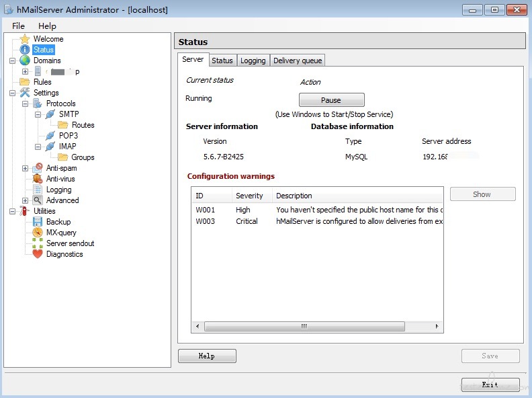The image size is (532, 398).
Task: Click the Advanced magnifier icon
Action: pyautogui.click(x=38, y=200)
